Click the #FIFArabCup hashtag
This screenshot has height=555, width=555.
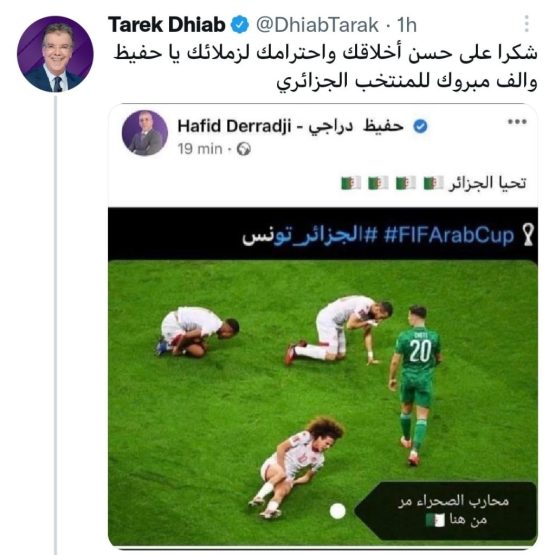pyautogui.click(x=448, y=235)
